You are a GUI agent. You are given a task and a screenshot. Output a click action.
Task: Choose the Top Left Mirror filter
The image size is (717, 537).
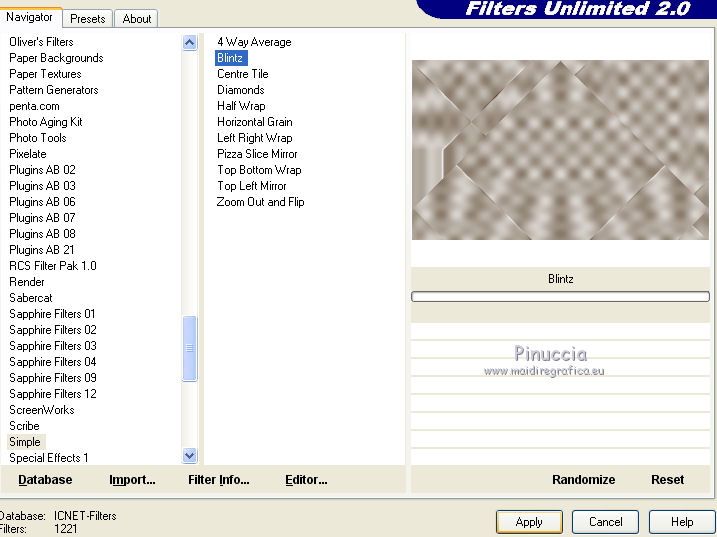(x=252, y=186)
